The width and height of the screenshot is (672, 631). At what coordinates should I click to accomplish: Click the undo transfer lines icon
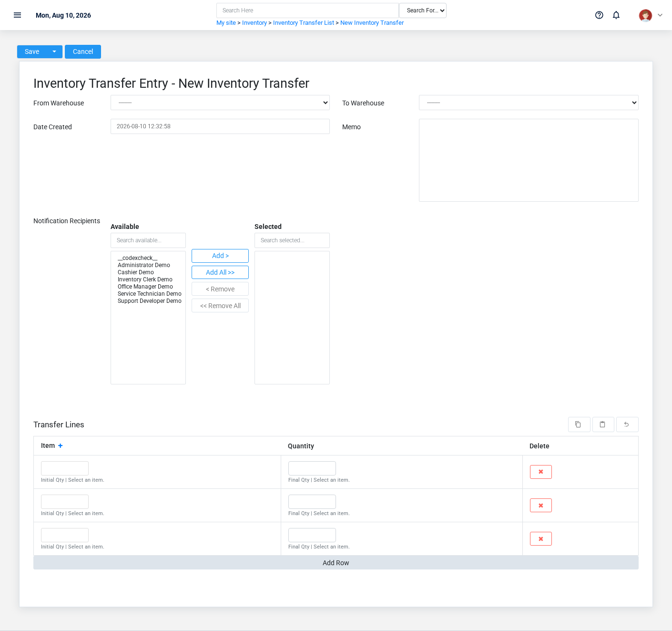coord(627,424)
